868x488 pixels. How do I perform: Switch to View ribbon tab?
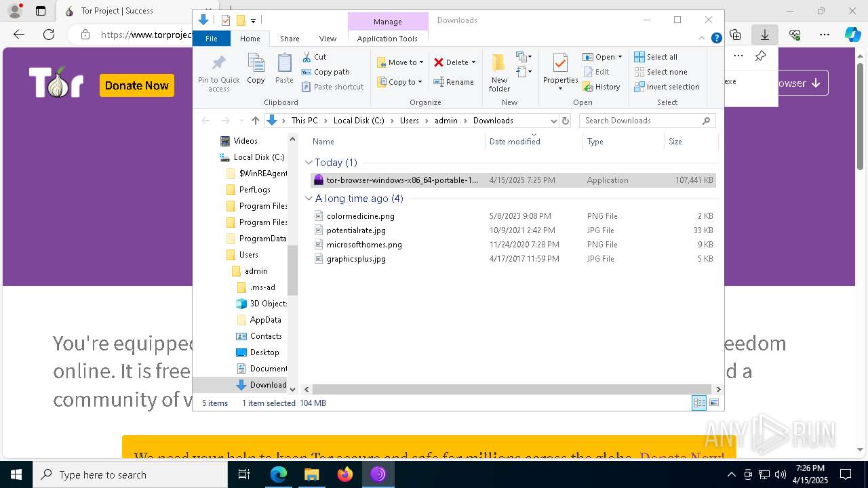tap(328, 39)
